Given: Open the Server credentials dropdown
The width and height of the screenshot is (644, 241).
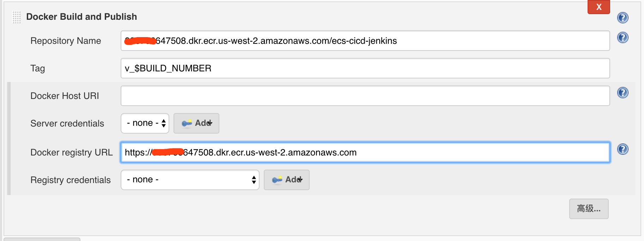Looking at the screenshot, I should coord(145,123).
